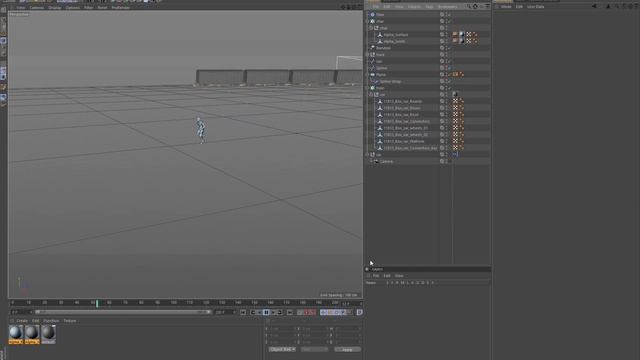
Task: Click the green timeline playhead marker
Action: [x=97, y=303]
